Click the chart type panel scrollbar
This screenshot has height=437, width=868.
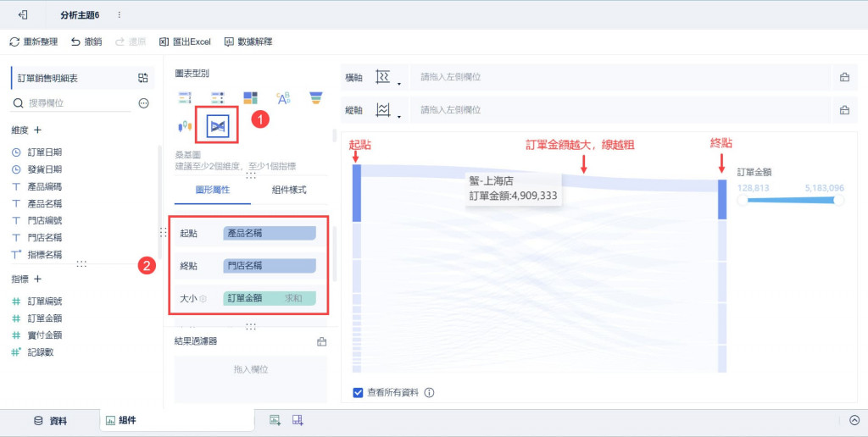coord(334,135)
